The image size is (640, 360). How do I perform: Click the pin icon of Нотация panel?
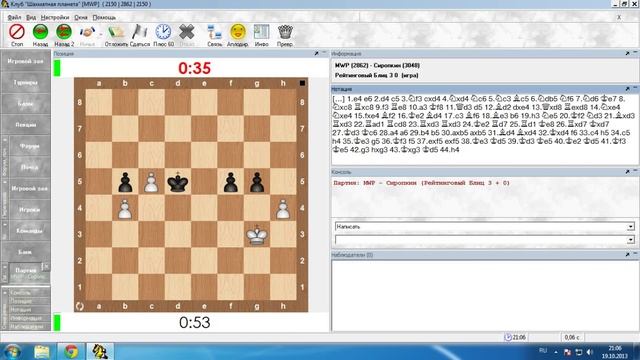[627, 89]
